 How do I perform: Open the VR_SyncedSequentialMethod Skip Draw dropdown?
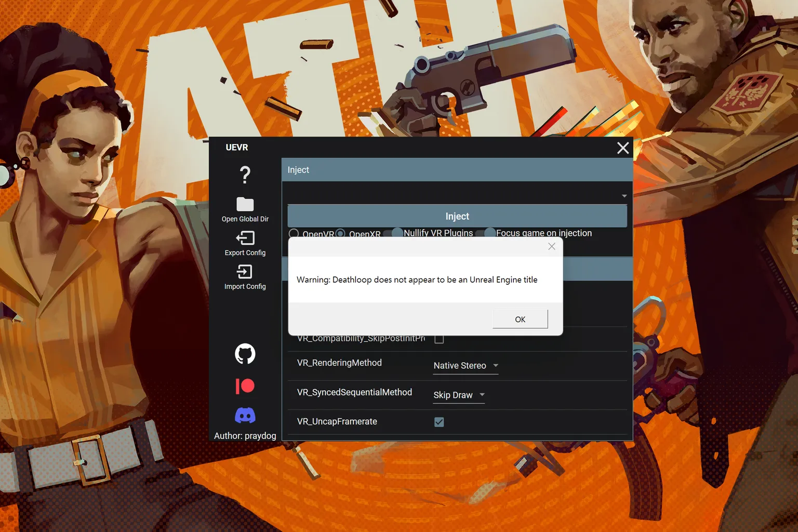click(459, 395)
